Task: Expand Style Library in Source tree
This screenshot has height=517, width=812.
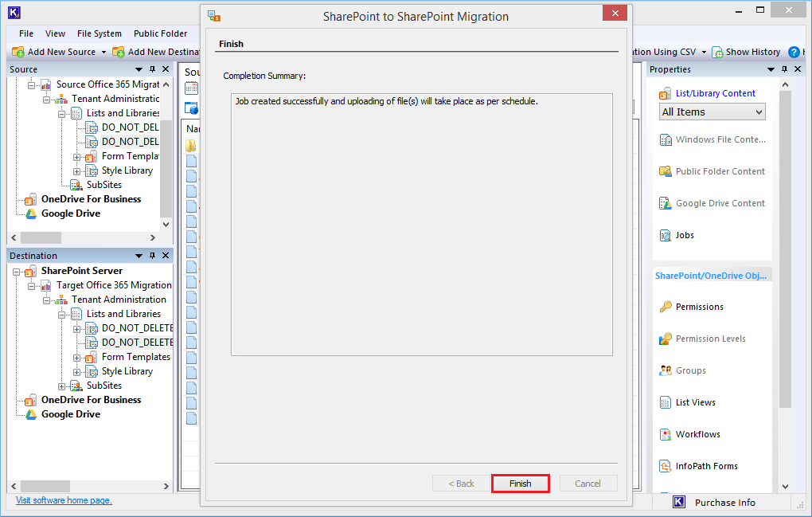Action: point(76,171)
